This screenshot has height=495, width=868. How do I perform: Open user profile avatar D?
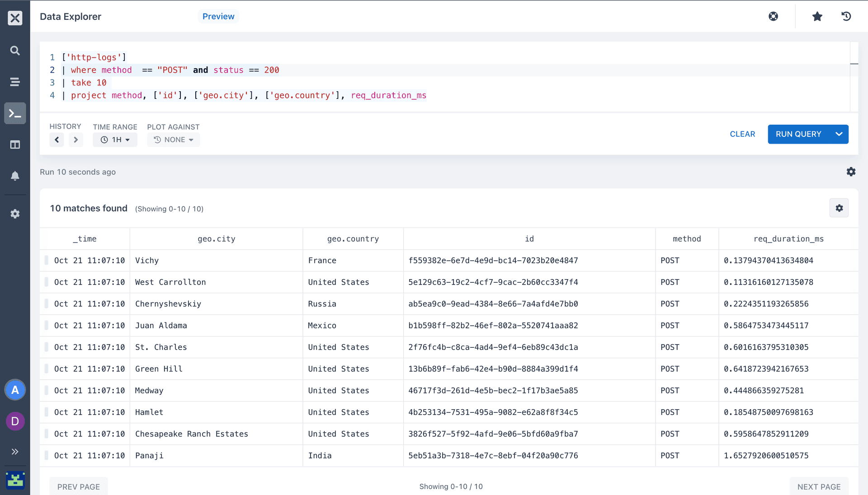pos(15,421)
